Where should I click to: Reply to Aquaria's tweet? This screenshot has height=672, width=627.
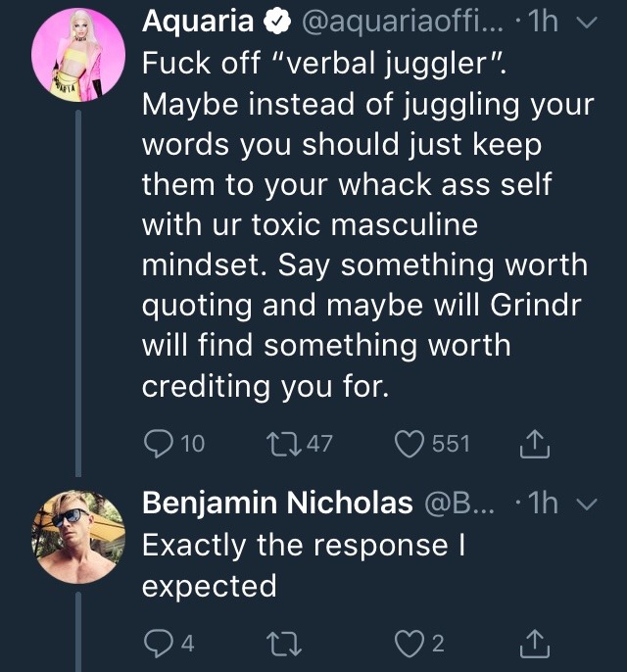click(159, 445)
